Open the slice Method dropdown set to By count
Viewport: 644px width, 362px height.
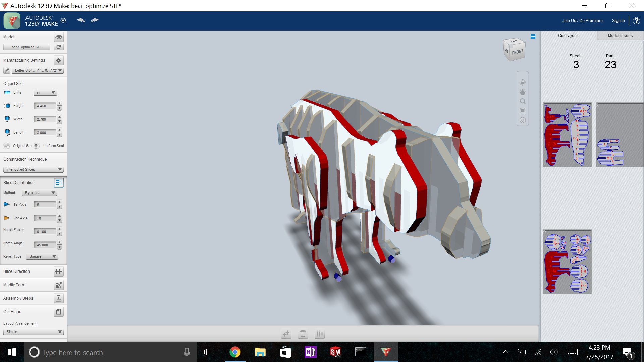click(x=39, y=193)
